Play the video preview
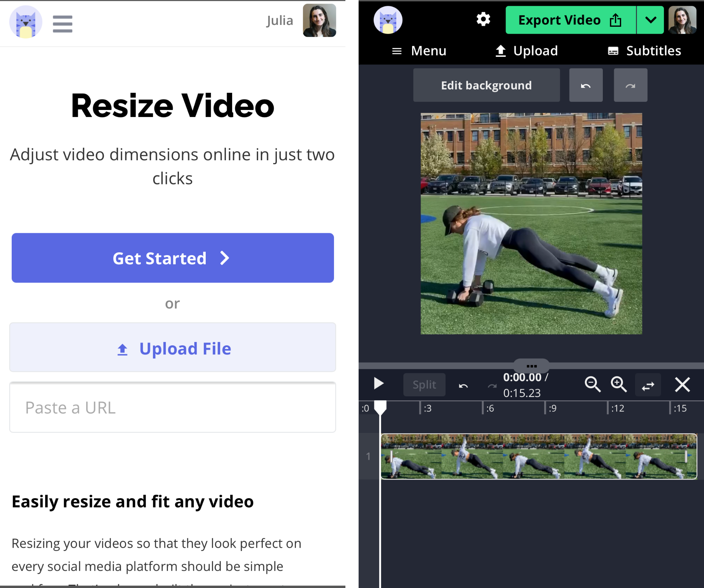The image size is (704, 588). (378, 384)
